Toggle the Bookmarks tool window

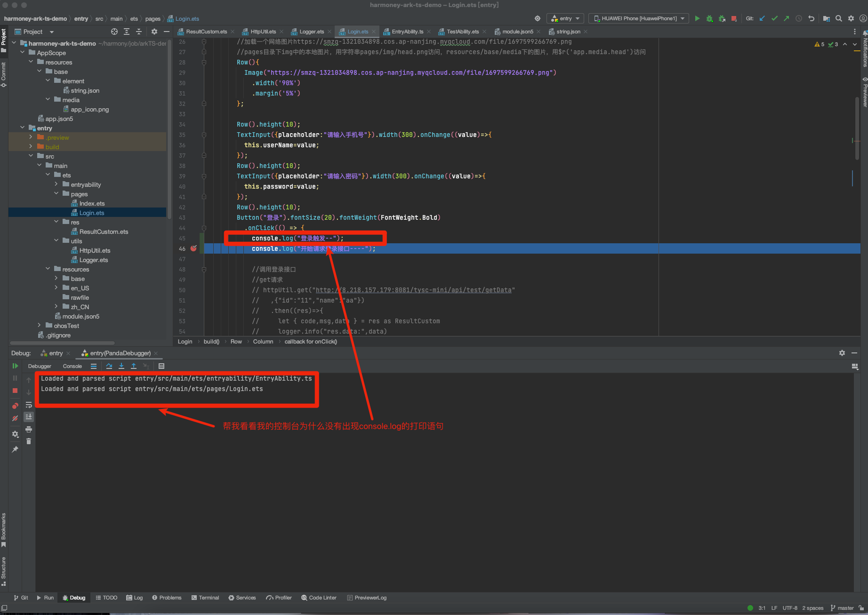point(3,530)
